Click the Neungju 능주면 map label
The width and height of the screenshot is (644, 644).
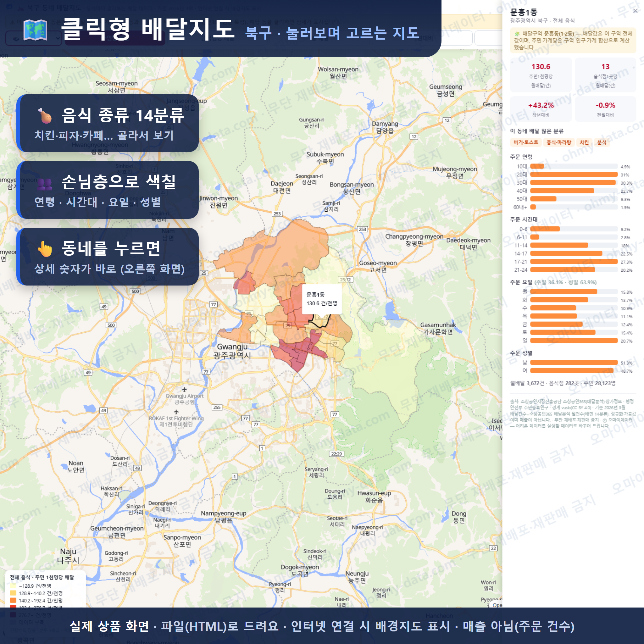pyautogui.click(x=357, y=577)
